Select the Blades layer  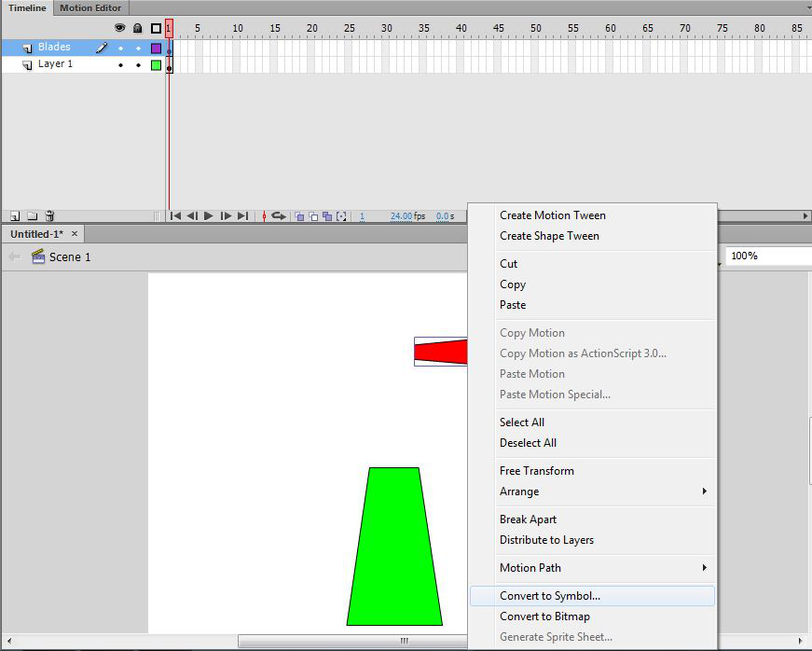coord(54,48)
